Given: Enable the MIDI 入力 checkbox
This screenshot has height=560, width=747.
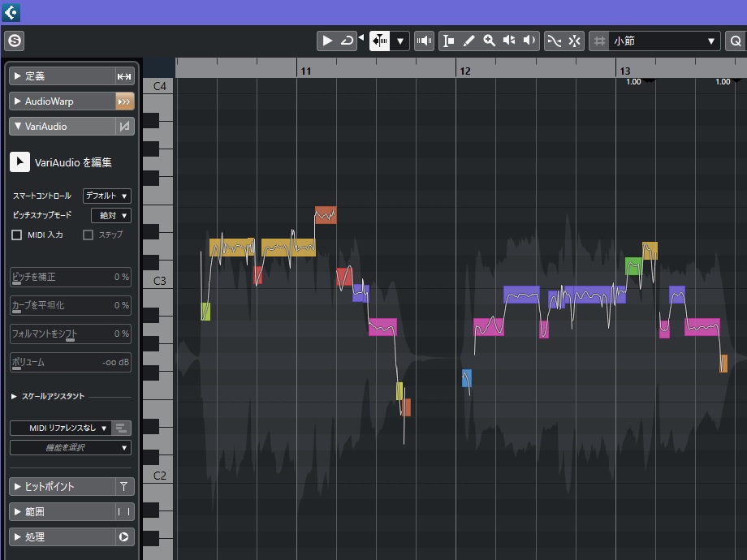Looking at the screenshot, I should tap(17, 235).
